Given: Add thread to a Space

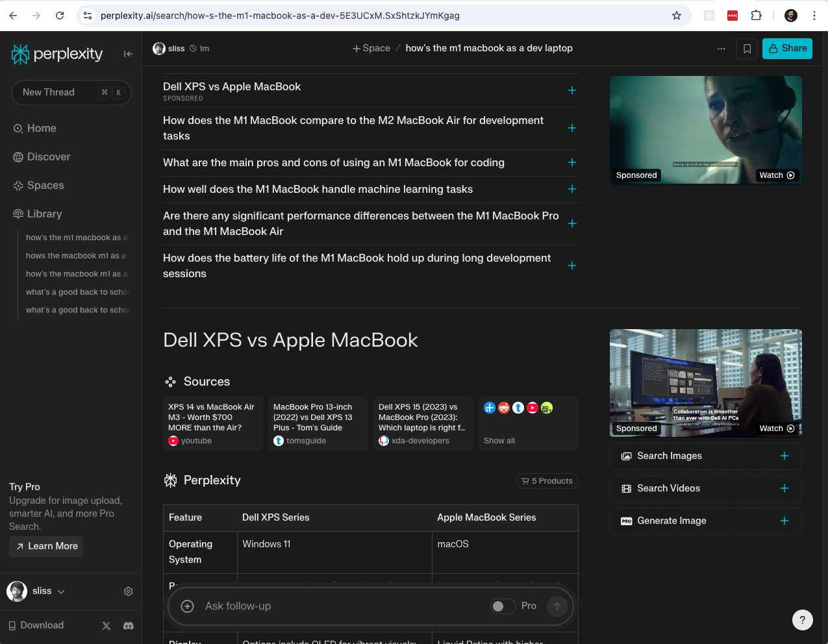Looking at the screenshot, I should 371,49.
